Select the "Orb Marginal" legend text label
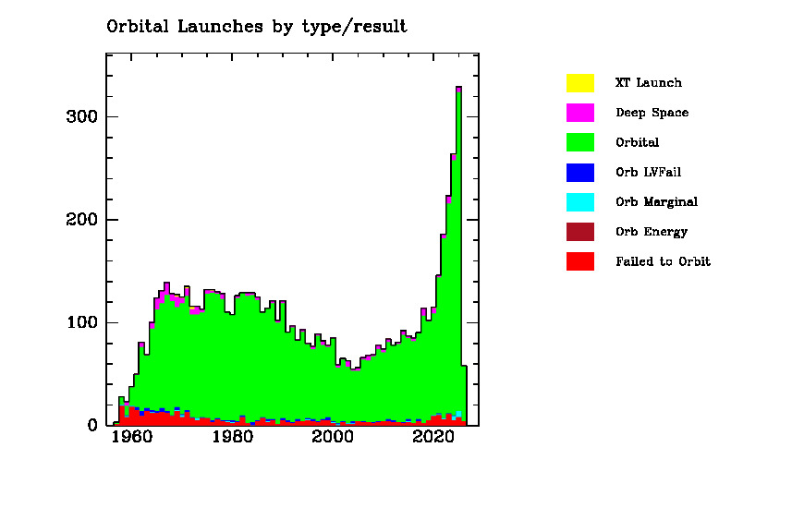Screen dimensions: 792x532 [656, 201]
